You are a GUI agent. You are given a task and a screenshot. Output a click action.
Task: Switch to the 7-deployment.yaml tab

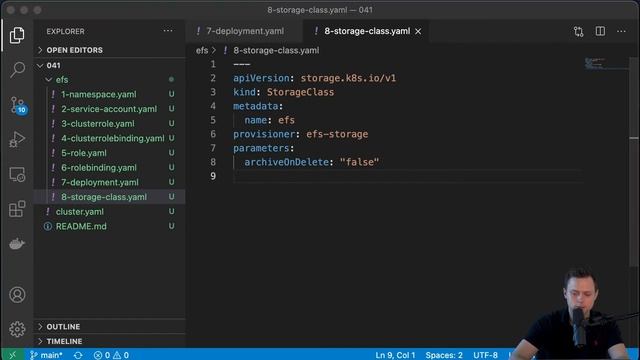coord(245,31)
